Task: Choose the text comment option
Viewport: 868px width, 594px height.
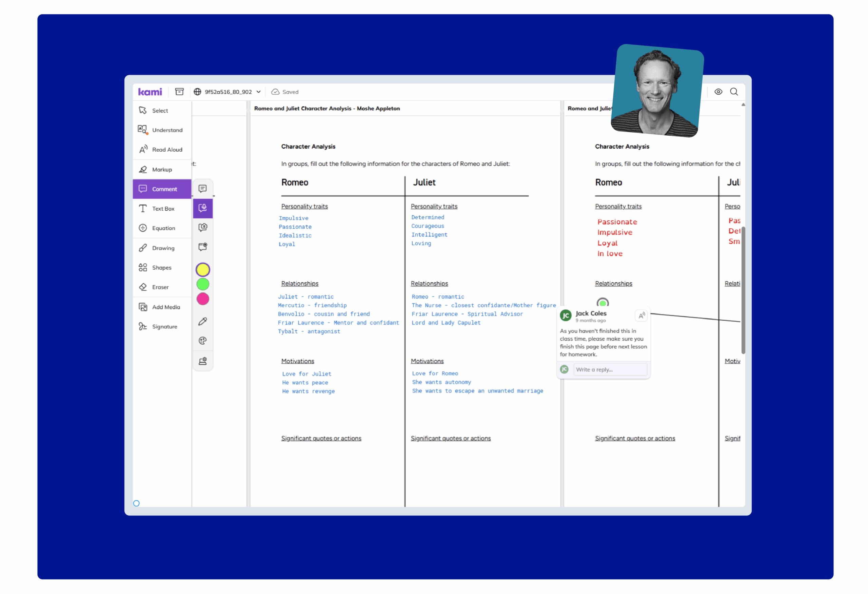Action: click(x=202, y=188)
